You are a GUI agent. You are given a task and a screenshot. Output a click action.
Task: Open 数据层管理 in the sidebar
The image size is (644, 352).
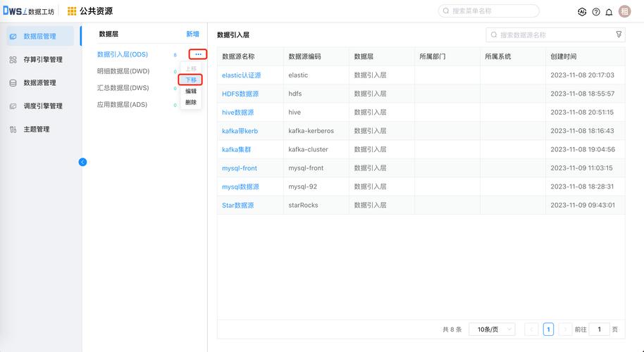40,37
